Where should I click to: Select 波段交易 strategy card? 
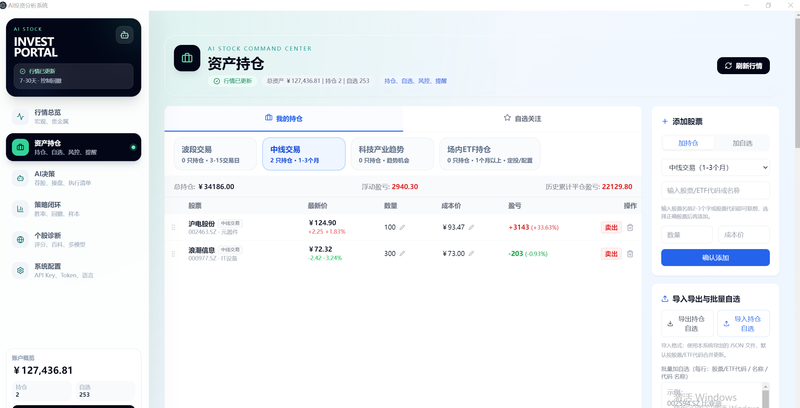coord(215,154)
